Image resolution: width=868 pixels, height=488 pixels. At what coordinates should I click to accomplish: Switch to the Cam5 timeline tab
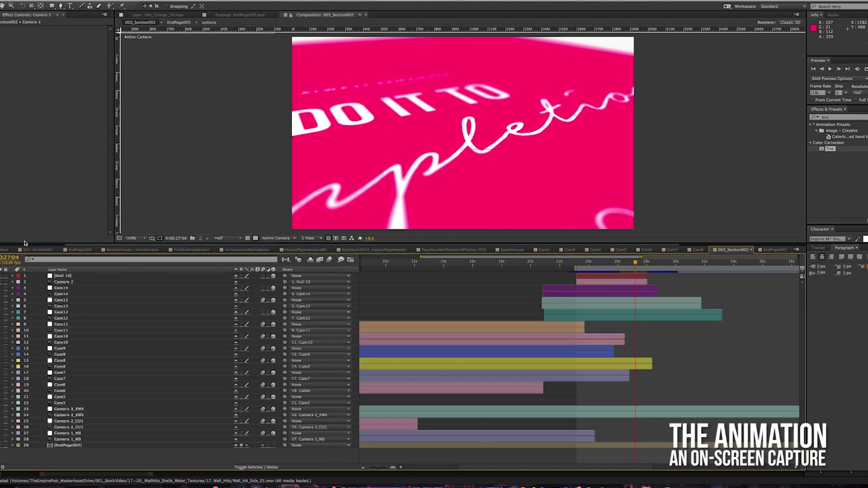620,250
